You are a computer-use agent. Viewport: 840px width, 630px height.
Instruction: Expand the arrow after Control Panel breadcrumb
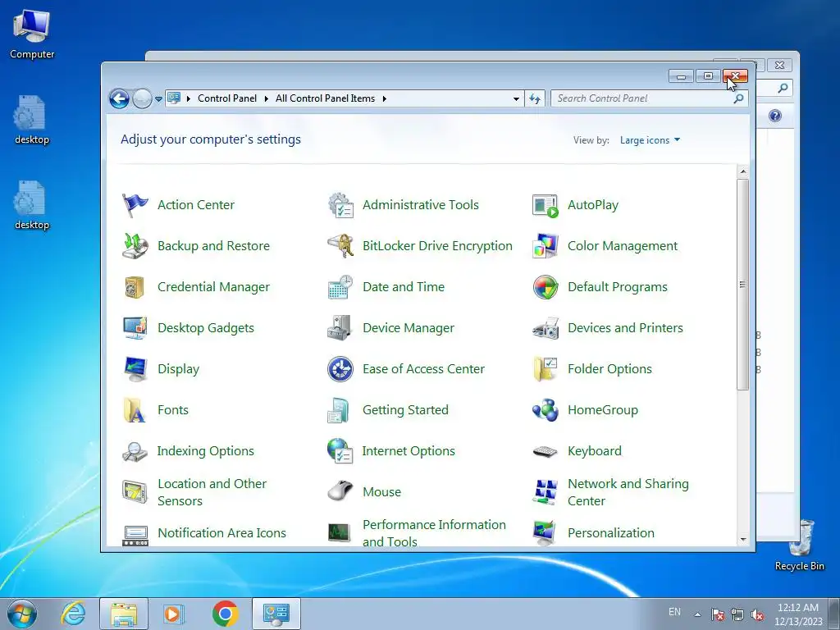(x=267, y=98)
